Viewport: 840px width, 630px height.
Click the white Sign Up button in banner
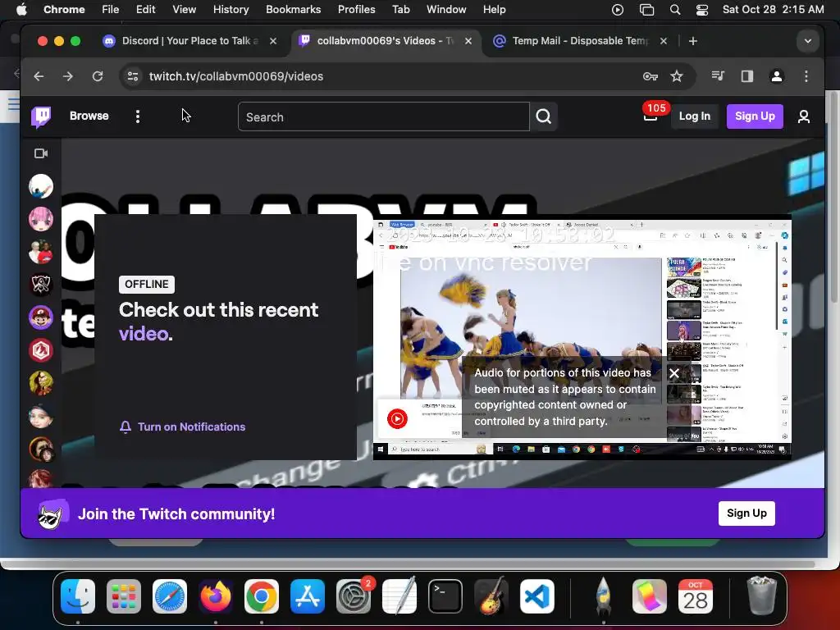pyautogui.click(x=746, y=514)
